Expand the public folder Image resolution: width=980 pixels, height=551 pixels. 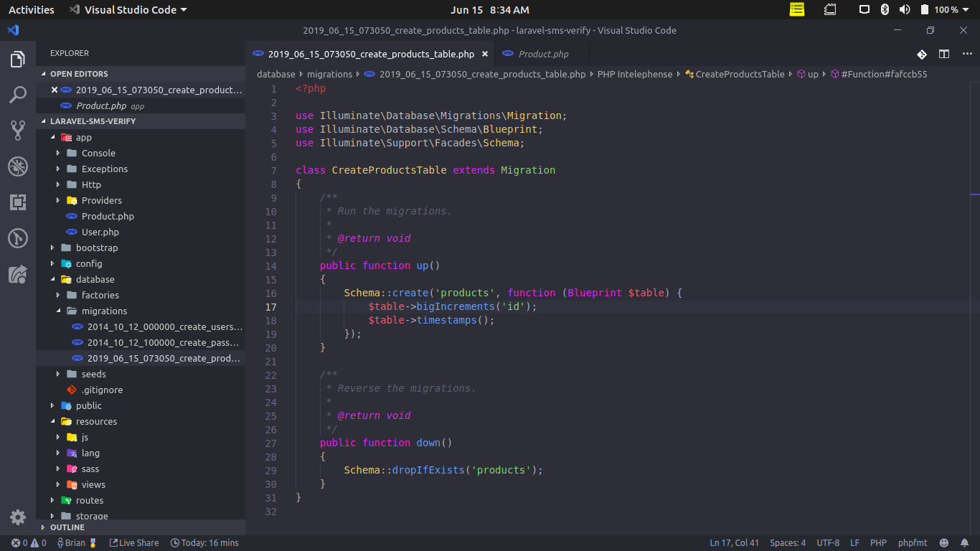click(141, 405)
